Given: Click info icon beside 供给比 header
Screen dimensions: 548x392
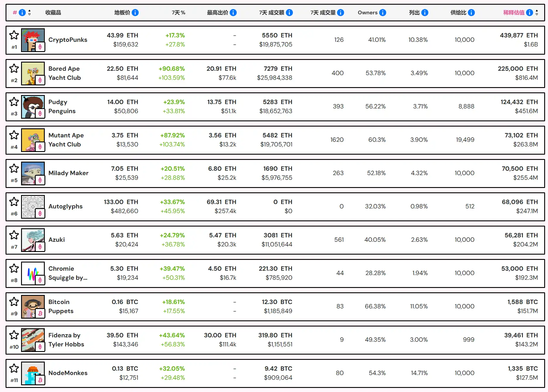Looking at the screenshot, I should pos(471,13).
